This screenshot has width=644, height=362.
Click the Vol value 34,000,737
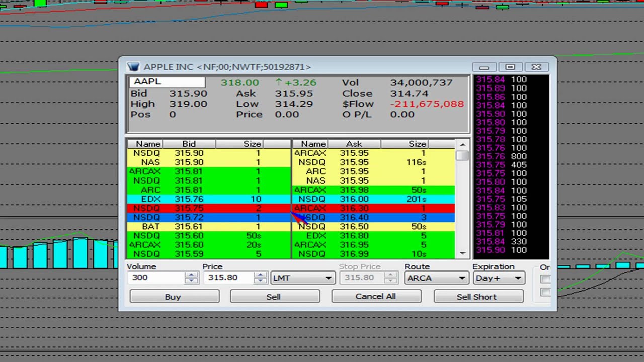(x=422, y=83)
